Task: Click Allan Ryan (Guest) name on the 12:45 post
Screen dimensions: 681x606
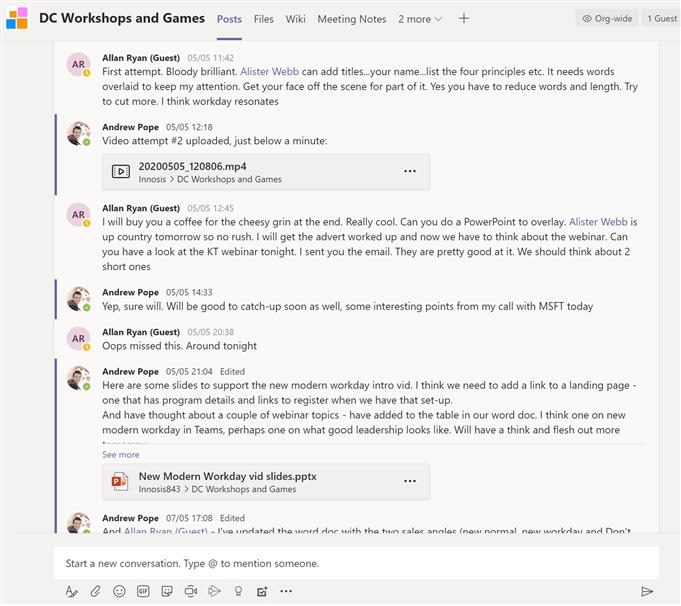Action: (x=141, y=208)
